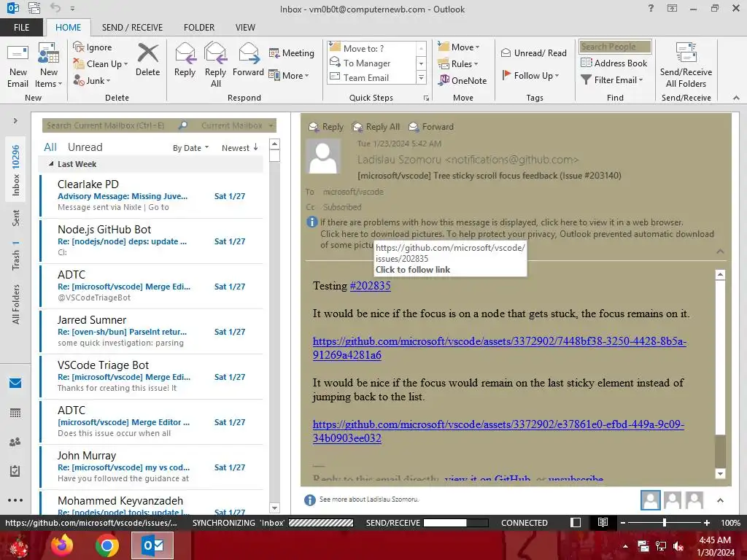This screenshot has width=747, height=560.
Task: Switch to People view
Action: click(15, 442)
